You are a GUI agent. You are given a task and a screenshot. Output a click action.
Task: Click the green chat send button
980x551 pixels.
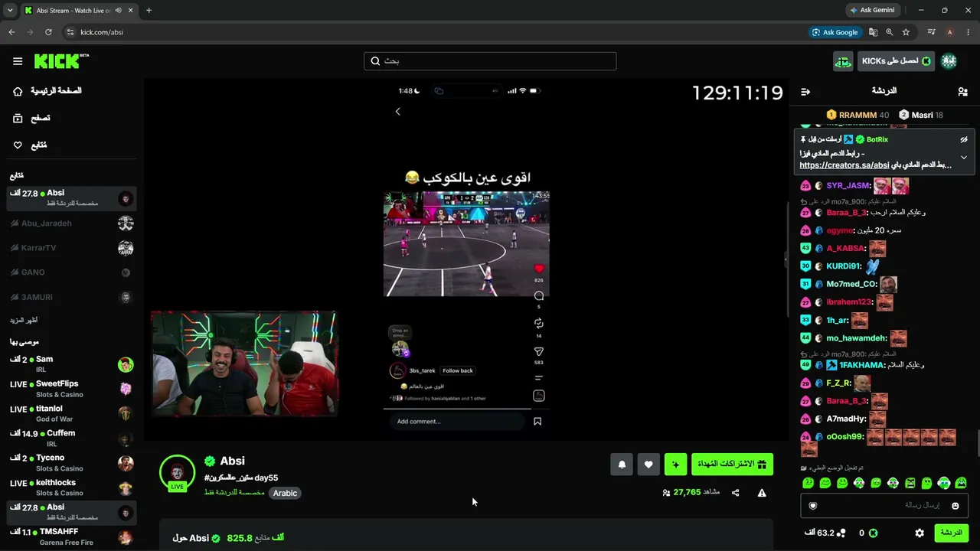[952, 533]
